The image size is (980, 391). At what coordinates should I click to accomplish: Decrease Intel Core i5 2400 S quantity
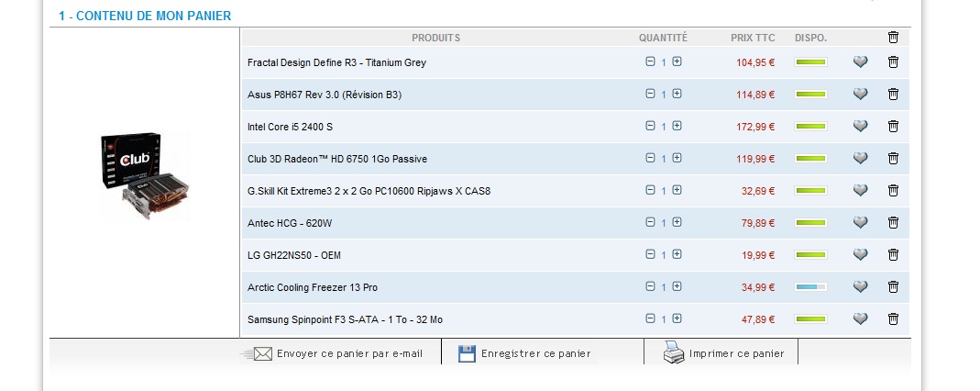coord(650,126)
